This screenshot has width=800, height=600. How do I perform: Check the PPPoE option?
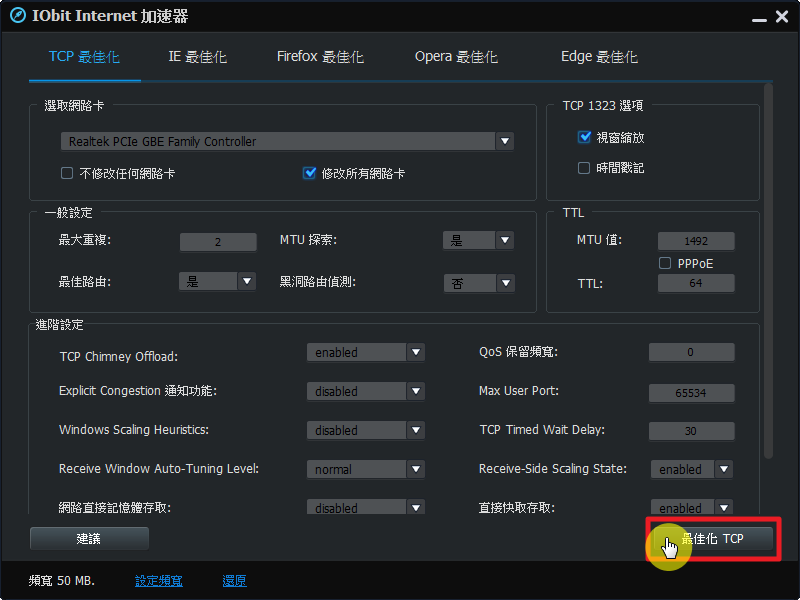[x=665, y=263]
